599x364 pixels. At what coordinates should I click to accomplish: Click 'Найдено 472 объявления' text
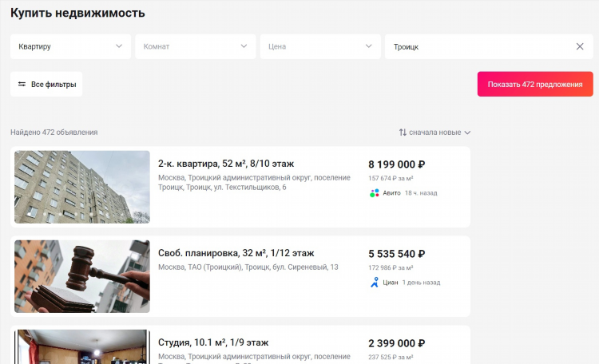[x=54, y=133]
